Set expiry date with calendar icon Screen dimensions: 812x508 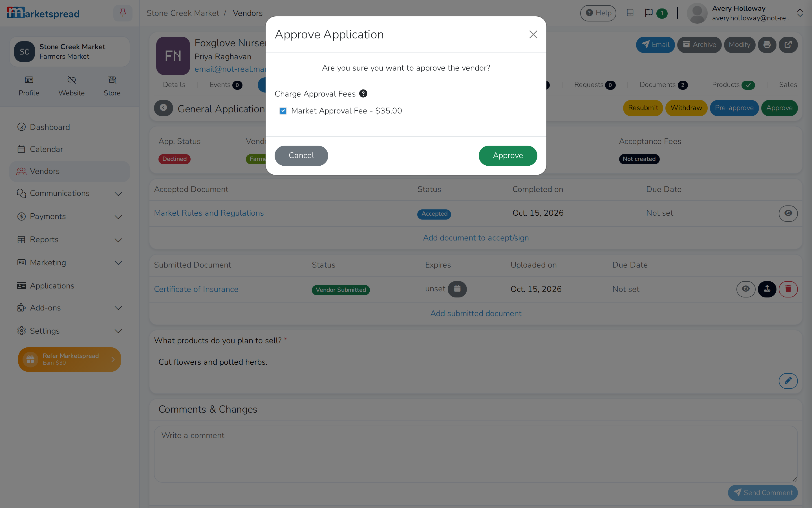pos(457,289)
